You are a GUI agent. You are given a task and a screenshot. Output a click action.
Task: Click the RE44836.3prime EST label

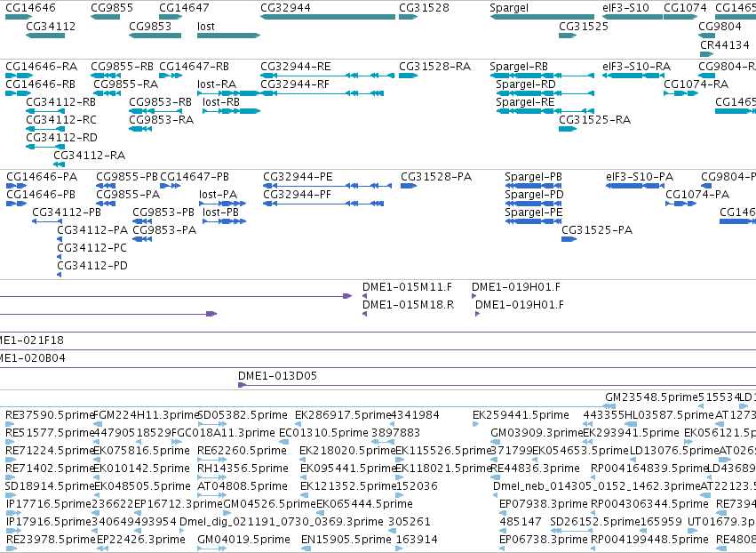pos(535,469)
